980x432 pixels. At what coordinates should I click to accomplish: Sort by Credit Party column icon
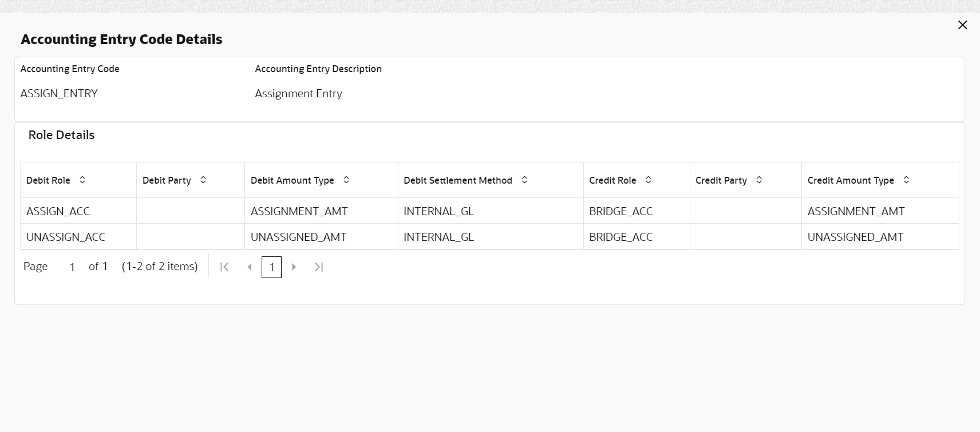coord(759,180)
